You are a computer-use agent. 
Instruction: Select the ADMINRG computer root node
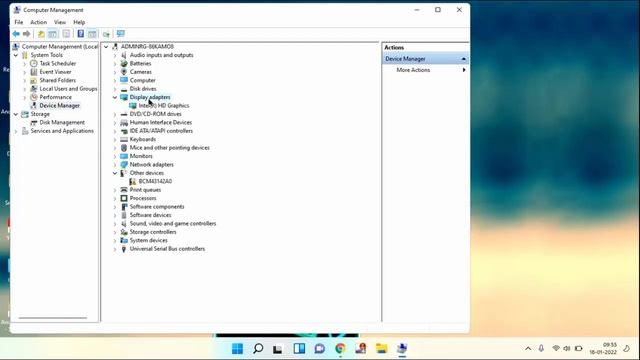click(147, 47)
